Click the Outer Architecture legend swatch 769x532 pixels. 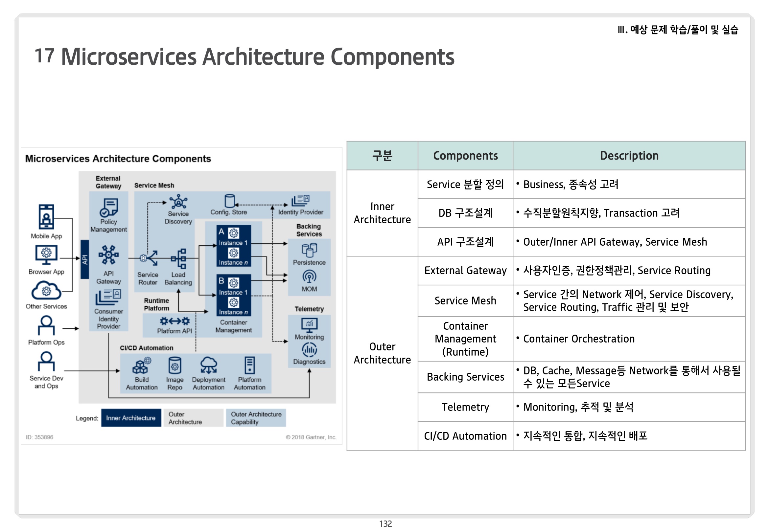point(193,418)
